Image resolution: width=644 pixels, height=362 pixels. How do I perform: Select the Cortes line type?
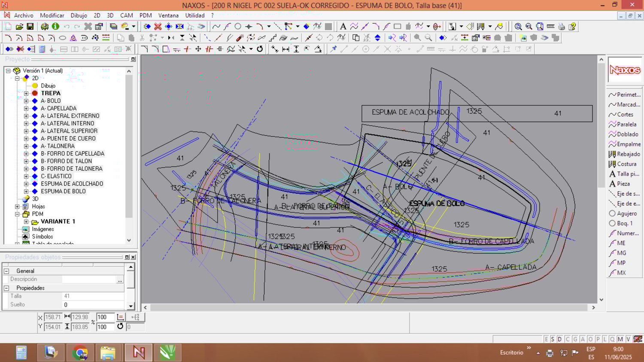coord(621,114)
